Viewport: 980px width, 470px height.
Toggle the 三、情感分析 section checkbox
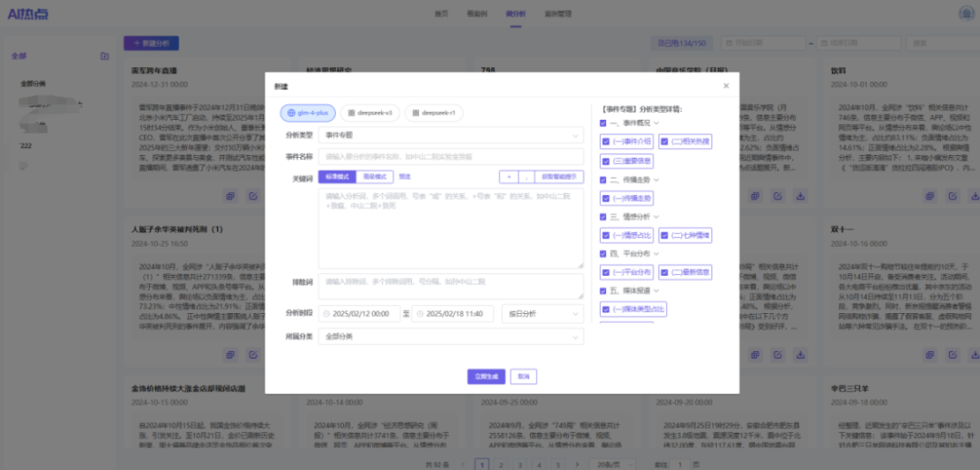click(603, 217)
